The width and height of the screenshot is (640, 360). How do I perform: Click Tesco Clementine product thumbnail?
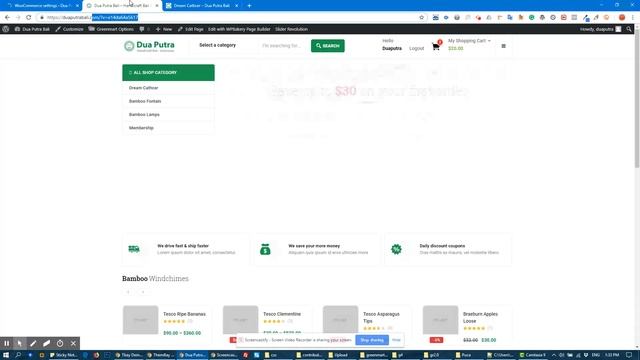coord(240,320)
